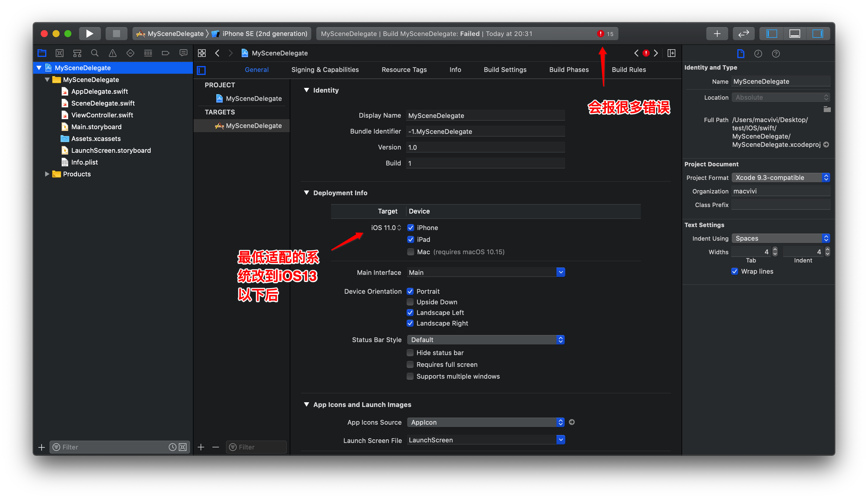Open the Status Bar Style dropdown

(x=486, y=340)
